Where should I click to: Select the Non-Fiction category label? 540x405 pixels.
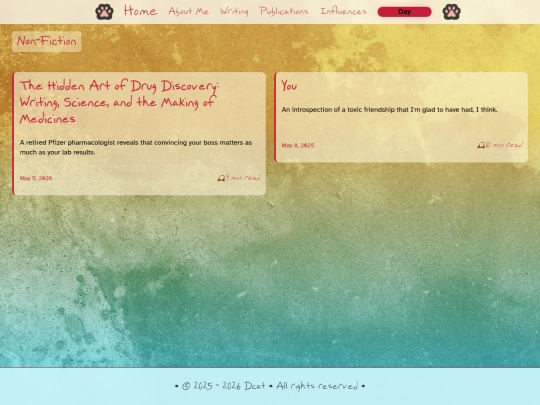click(46, 41)
